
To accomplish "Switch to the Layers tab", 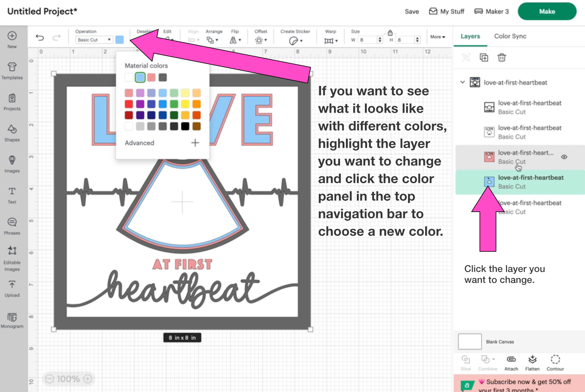I will point(470,36).
